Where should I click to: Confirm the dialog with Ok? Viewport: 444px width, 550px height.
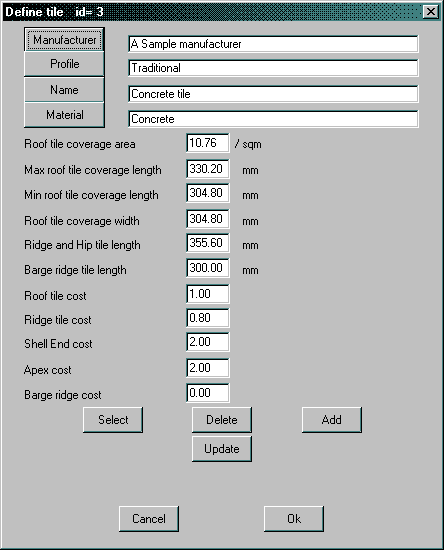(x=294, y=519)
